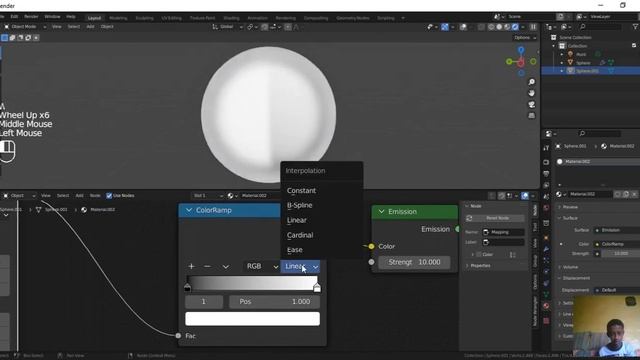This screenshot has height=360, width=640.
Task: Edit the Pos 1.000 field
Action: pos(274,302)
